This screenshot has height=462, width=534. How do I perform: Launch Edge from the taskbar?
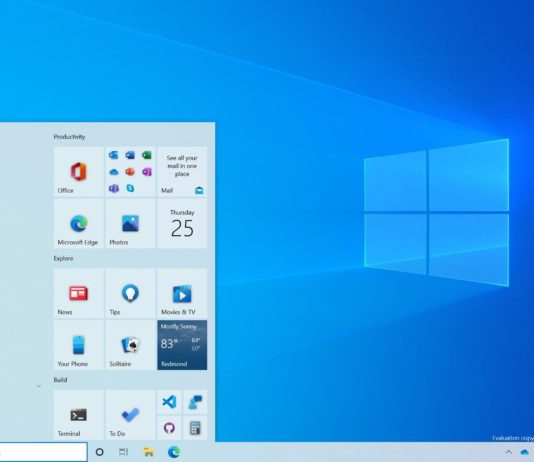174,452
